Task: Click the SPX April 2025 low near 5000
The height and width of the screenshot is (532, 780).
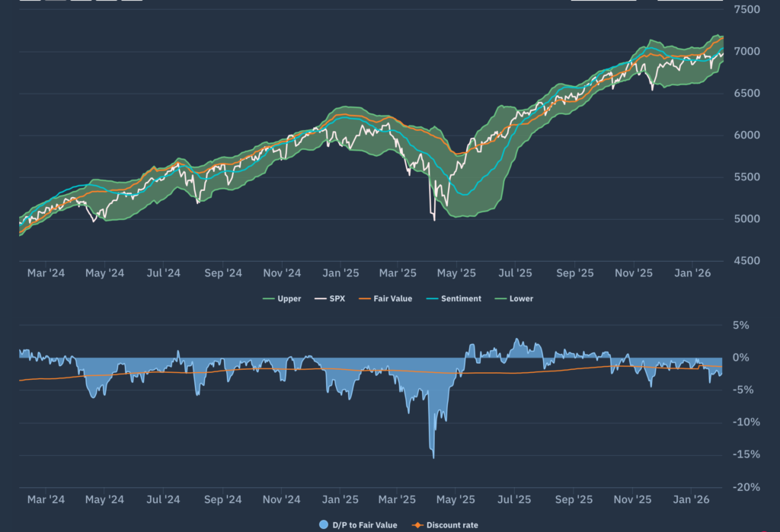Action: [x=434, y=220]
